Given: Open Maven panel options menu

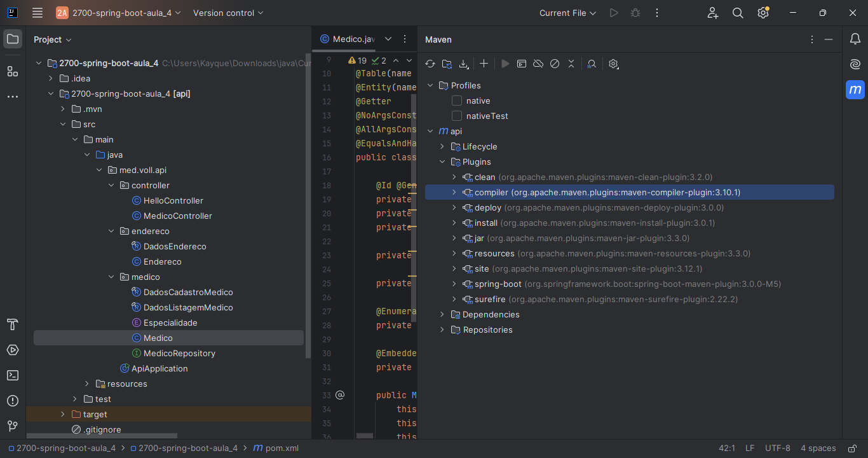Looking at the screenshot, I should 812,39.
